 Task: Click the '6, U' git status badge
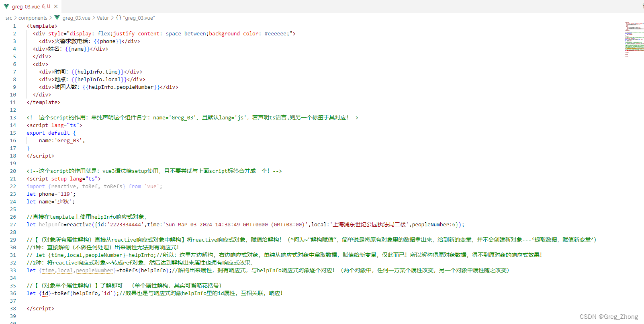pos(46,6)
